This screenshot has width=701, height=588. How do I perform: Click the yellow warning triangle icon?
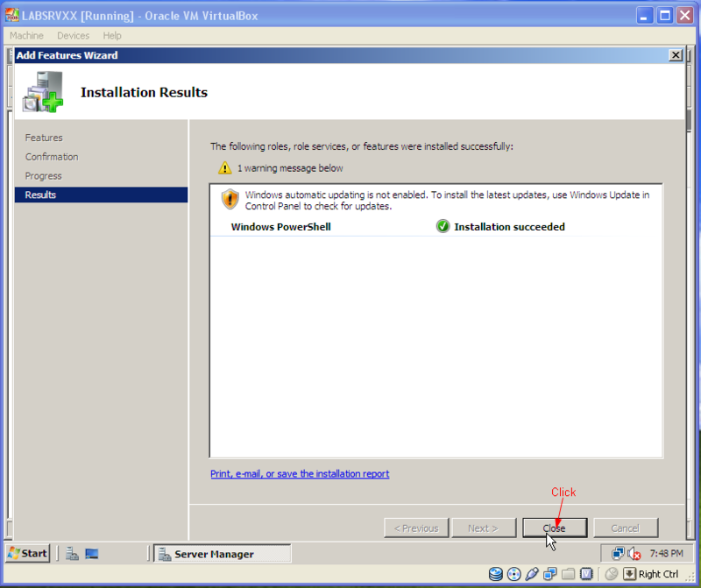225,168
